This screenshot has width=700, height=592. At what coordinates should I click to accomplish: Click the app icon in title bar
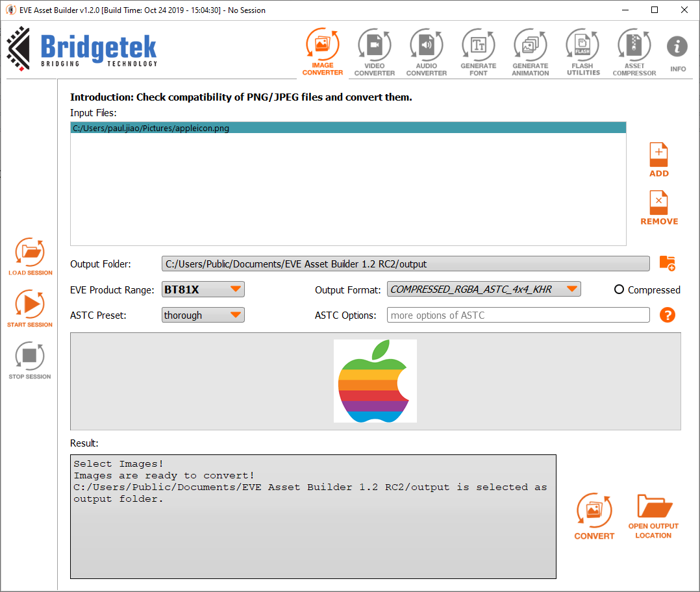point(10,10)
